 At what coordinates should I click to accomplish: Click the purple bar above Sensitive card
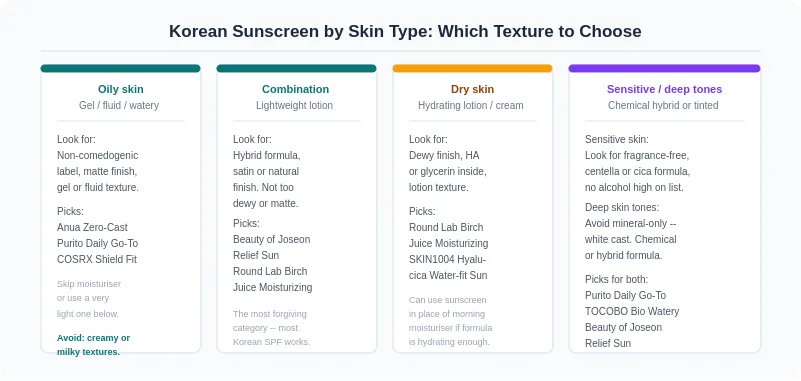click(x=664, y=68)
